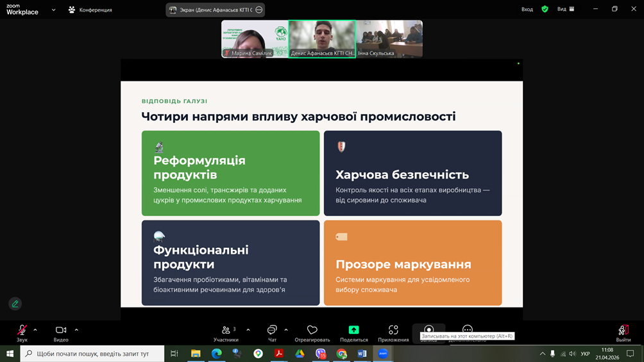Open the green shield security info icon
The height and width of the screenshot is (362, 644).
click(545, 10)
